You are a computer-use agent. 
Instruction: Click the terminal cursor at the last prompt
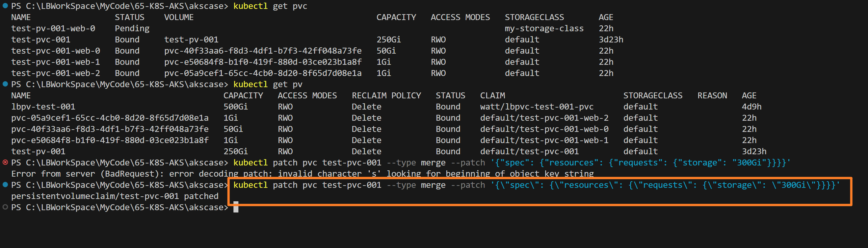236,207
